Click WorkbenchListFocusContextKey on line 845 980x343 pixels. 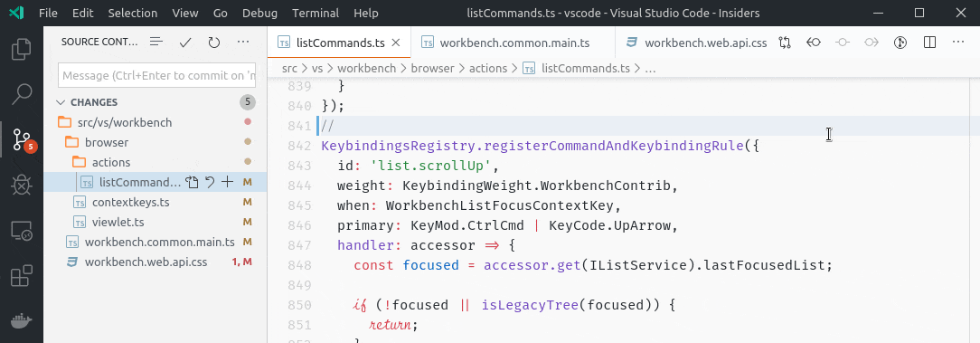(499, 205)
